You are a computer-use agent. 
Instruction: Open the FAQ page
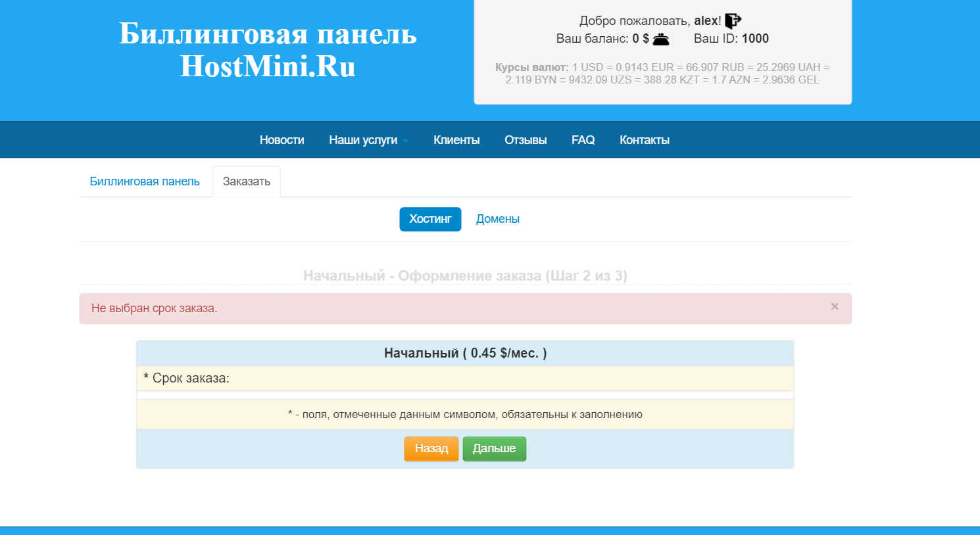coord(583,140)
